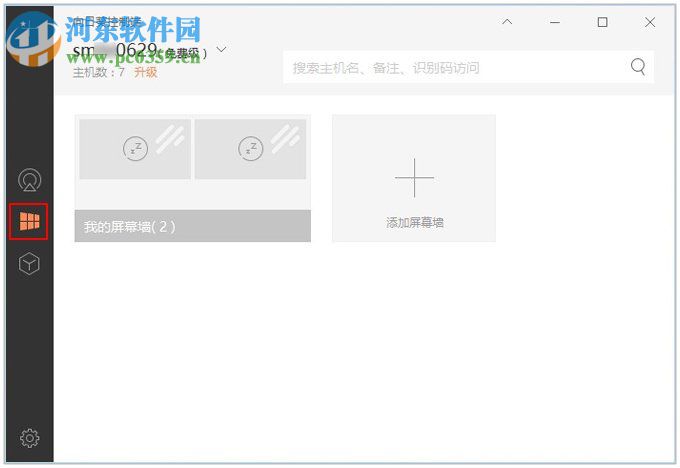The height and width of the screenshot is (468, 680).
Task: Click the 升级 upgrade link
Action: tap(145, 72)
